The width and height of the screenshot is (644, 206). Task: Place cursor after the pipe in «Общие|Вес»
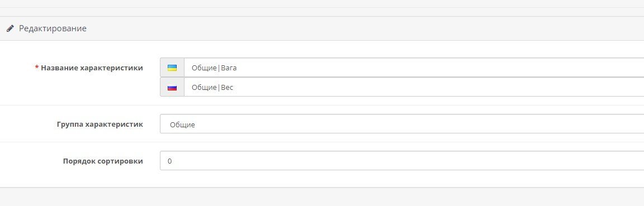(221, 88)
